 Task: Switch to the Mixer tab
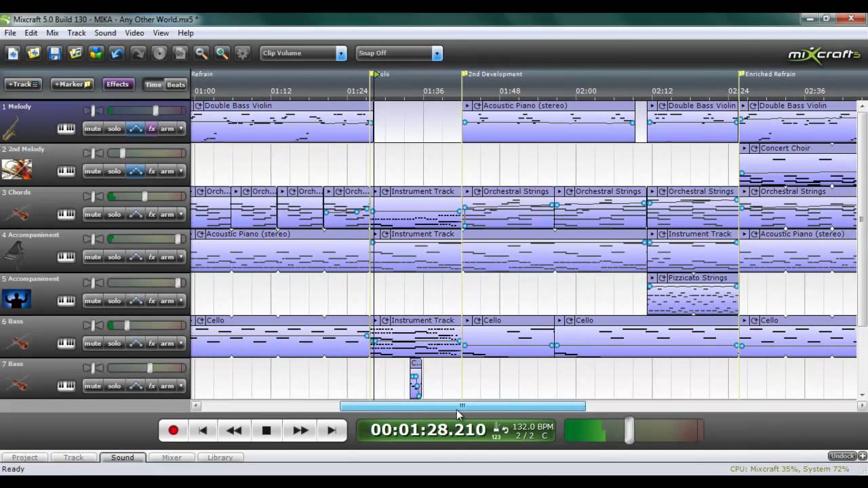[172, 457]
